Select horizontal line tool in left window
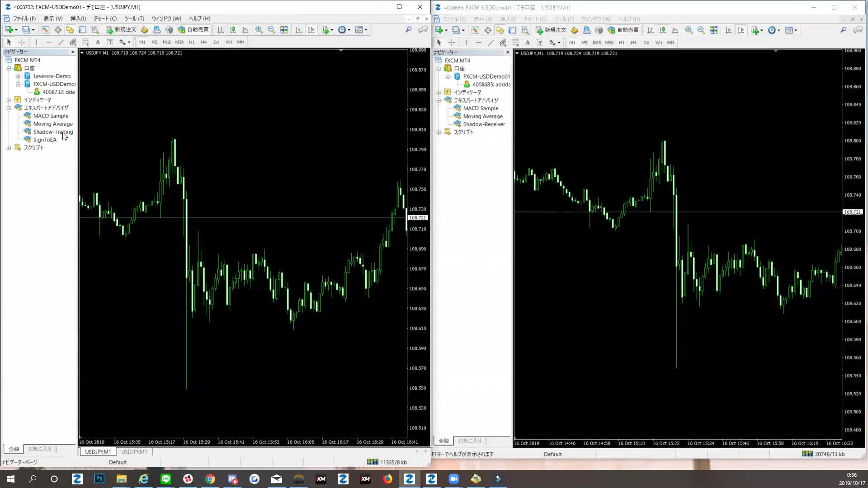The width and height of the screenshot is (868, 488). [49, 42]
